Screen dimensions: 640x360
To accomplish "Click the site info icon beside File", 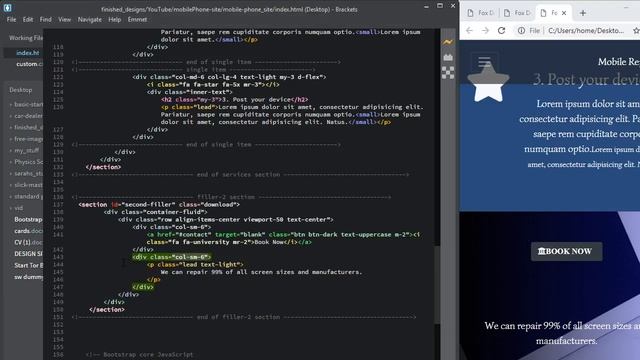I will pos(521,30).
